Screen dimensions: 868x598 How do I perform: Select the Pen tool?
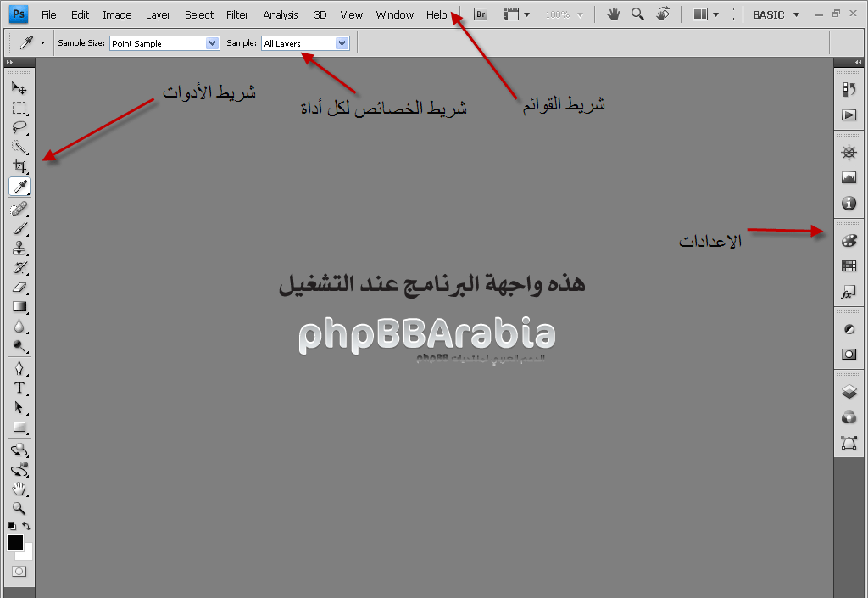pos(19,368)
